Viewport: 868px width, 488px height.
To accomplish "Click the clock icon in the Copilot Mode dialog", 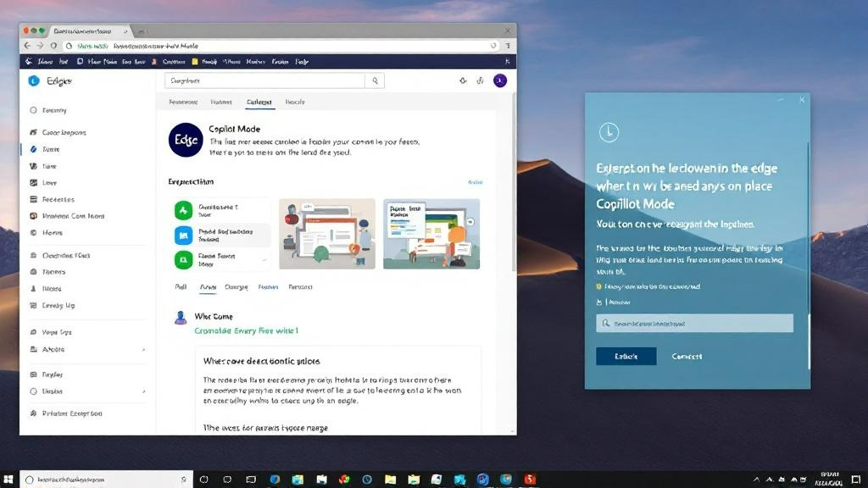I will click(609, 132).
